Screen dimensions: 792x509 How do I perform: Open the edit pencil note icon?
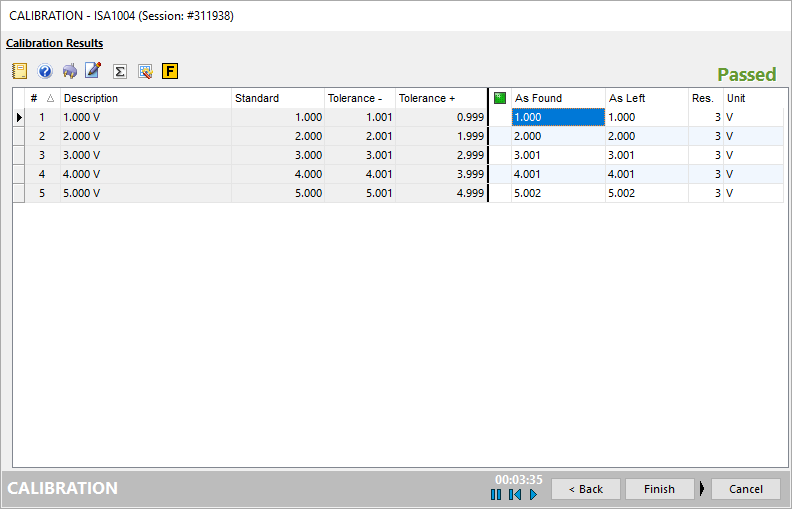tap(93, 71)
